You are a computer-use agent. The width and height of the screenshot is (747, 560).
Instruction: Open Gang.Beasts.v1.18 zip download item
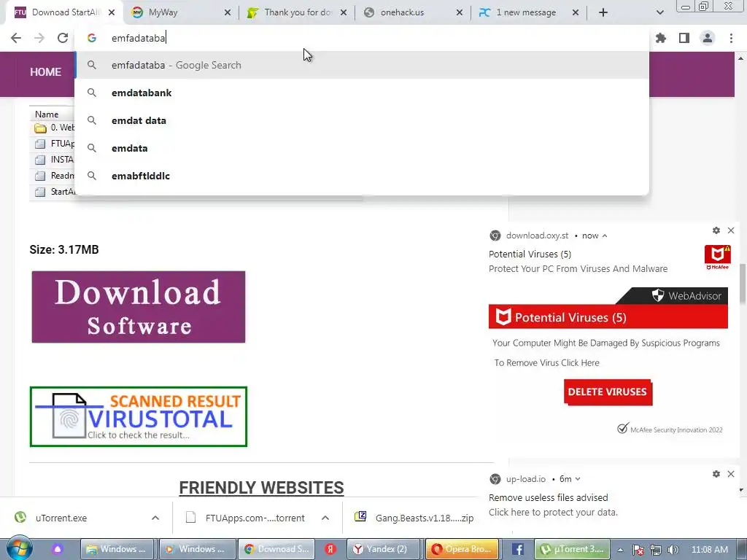tap(414, 518)
